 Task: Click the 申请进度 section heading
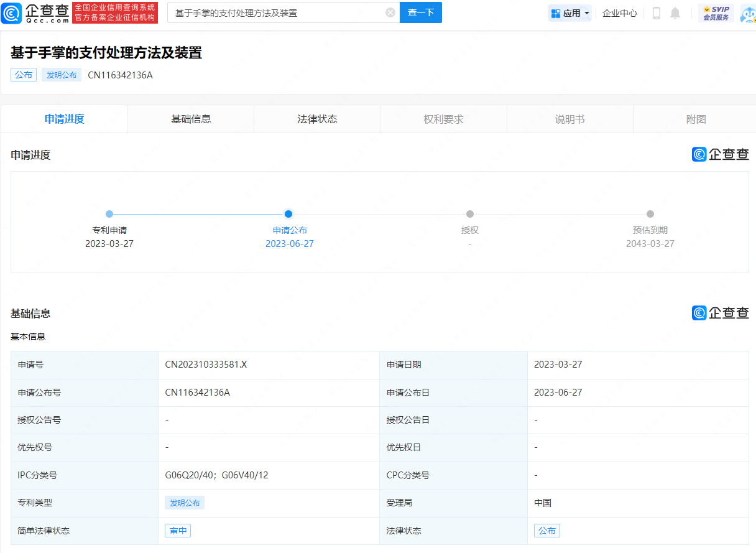tap(30, 155)
